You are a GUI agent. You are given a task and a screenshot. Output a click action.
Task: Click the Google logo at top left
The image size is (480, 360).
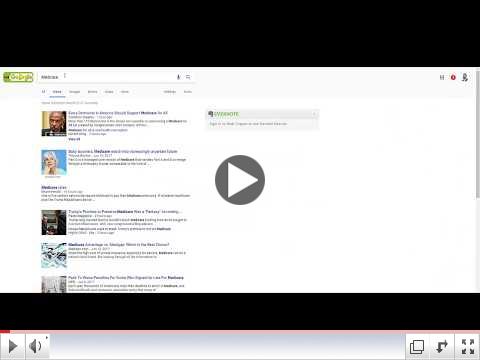click(x=18, y=77)
